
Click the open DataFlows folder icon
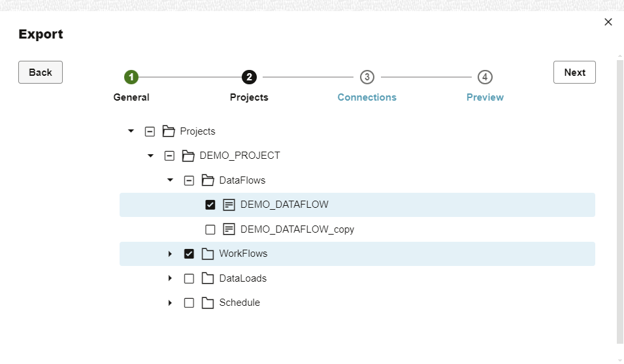click(x=208, y=180)
